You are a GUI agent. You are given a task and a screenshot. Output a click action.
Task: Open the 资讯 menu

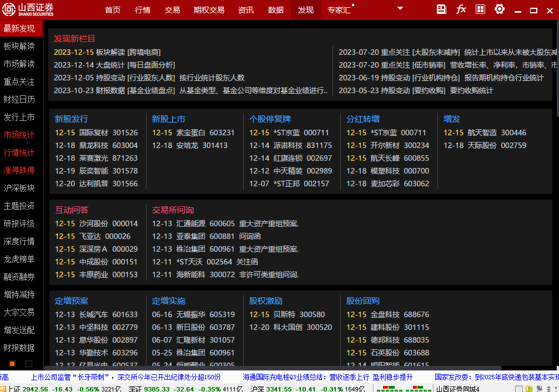pos(245,10)
